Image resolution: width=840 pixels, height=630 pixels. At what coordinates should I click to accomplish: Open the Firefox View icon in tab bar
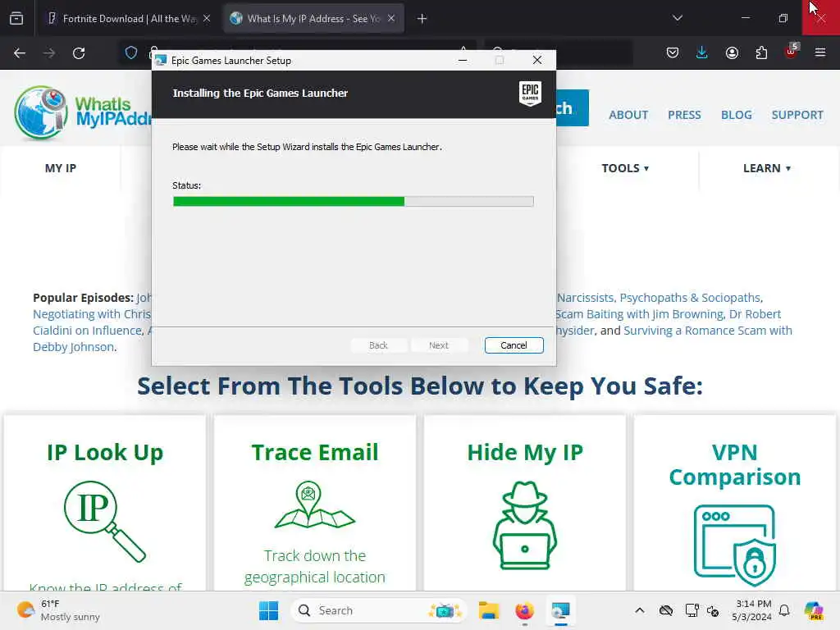(16, 18)
